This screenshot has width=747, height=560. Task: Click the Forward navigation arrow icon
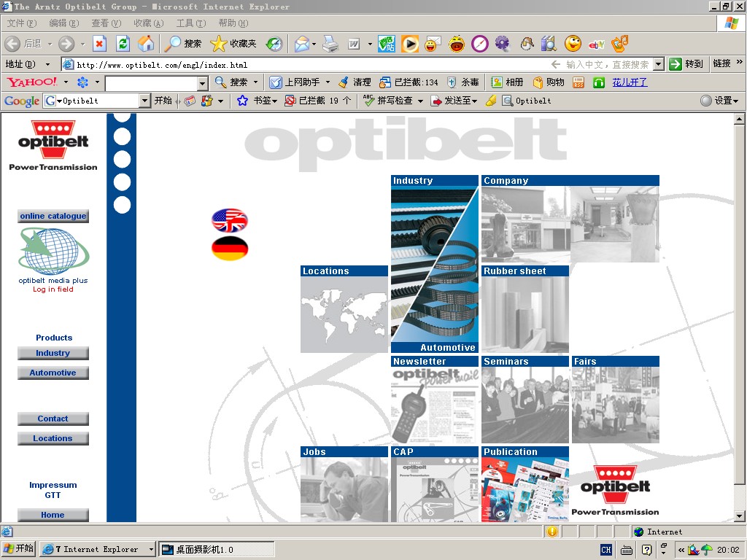(x=66, y=44)
